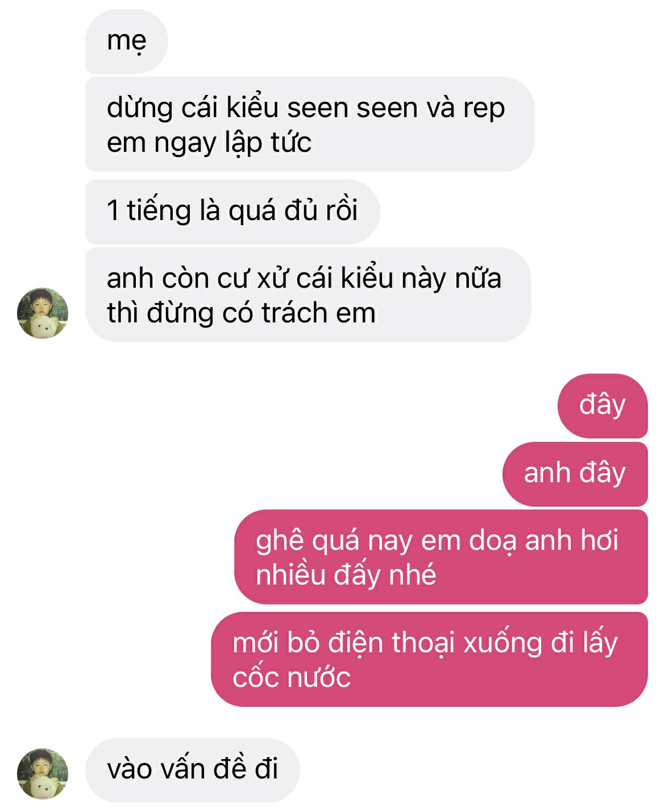
Task: Click the word "nữa" in the gray message
Action: [x=478, y=279]
